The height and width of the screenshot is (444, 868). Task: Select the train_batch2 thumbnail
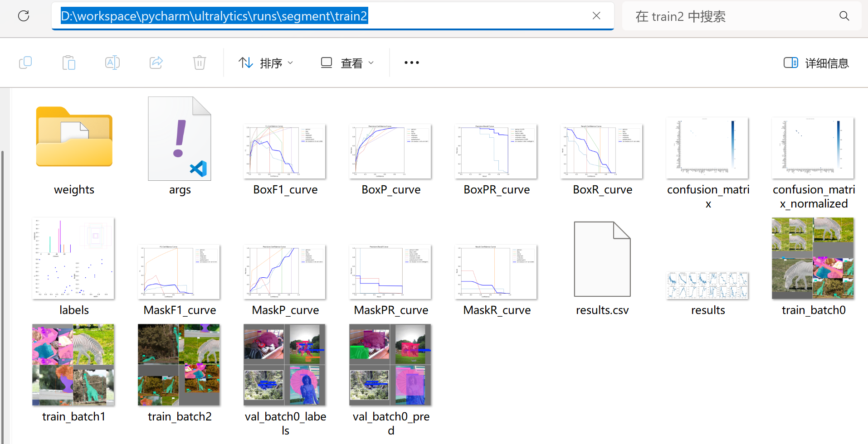coord(179,365)
